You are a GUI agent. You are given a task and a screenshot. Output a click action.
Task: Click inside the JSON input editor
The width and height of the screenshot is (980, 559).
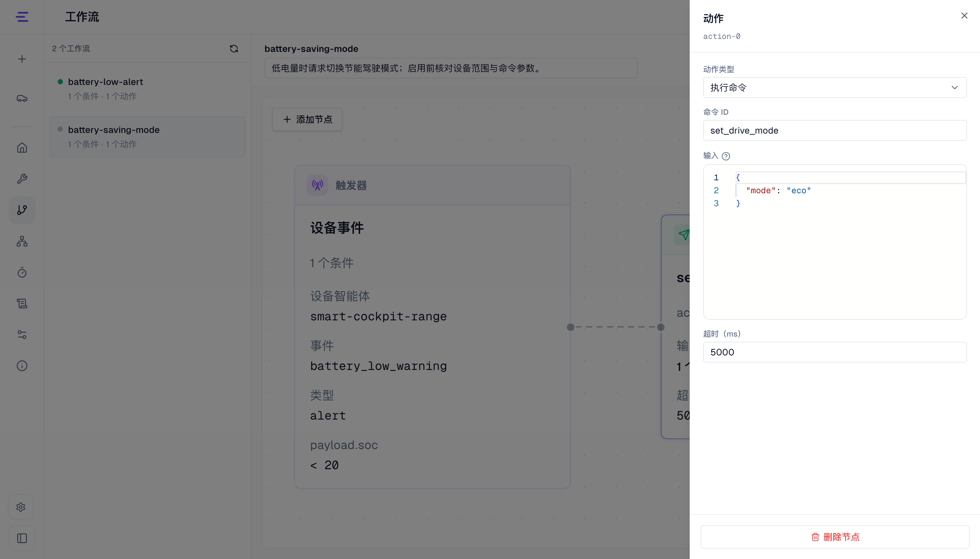tap(834, 242)
